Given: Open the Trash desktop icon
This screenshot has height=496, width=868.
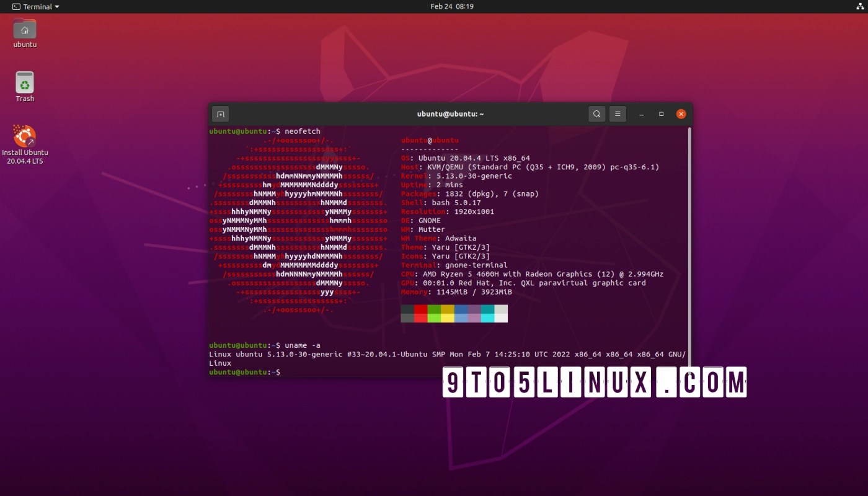Looking at the screenshot, I should pos(25,87).
